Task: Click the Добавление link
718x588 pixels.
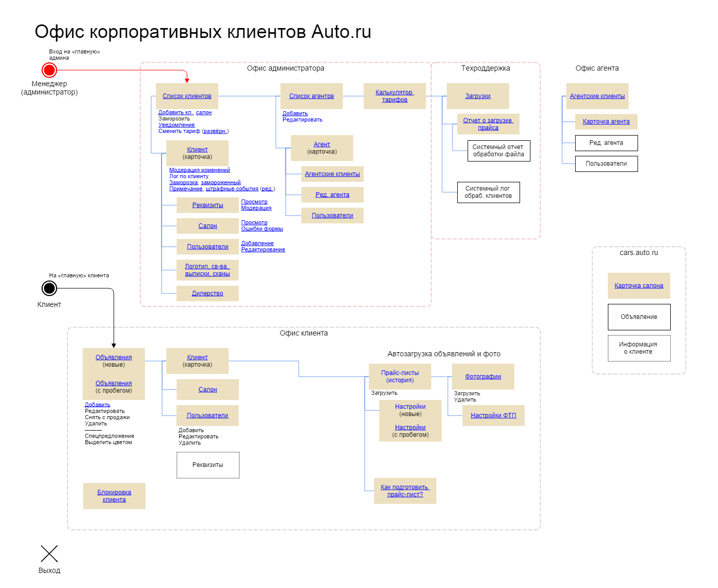Action: (x=257, y=243)
